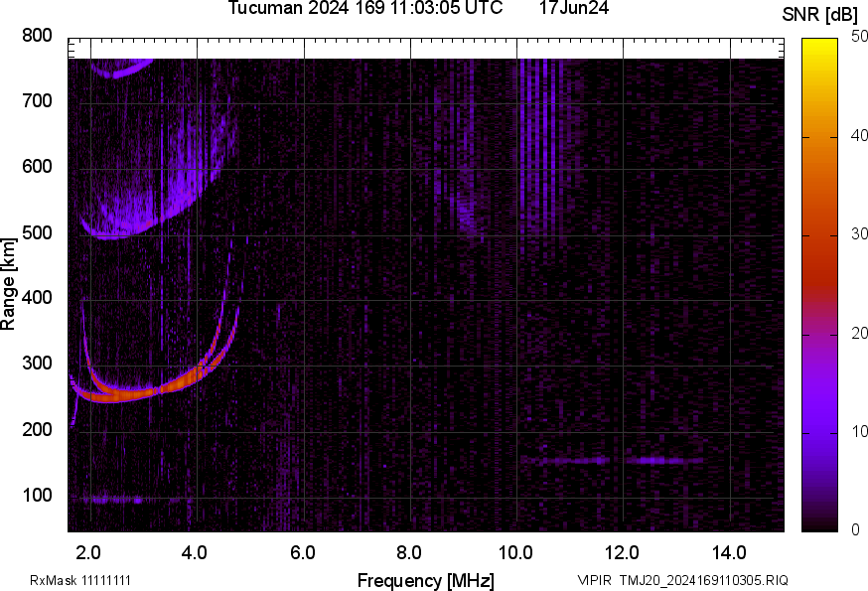Click the frequency tick label '14.0'
This screenshot has width=868, height=591.
729,553
